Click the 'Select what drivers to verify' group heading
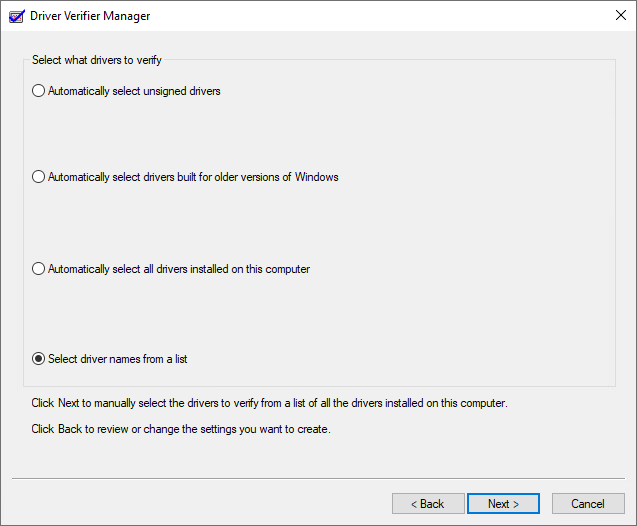 click(95, 60)
